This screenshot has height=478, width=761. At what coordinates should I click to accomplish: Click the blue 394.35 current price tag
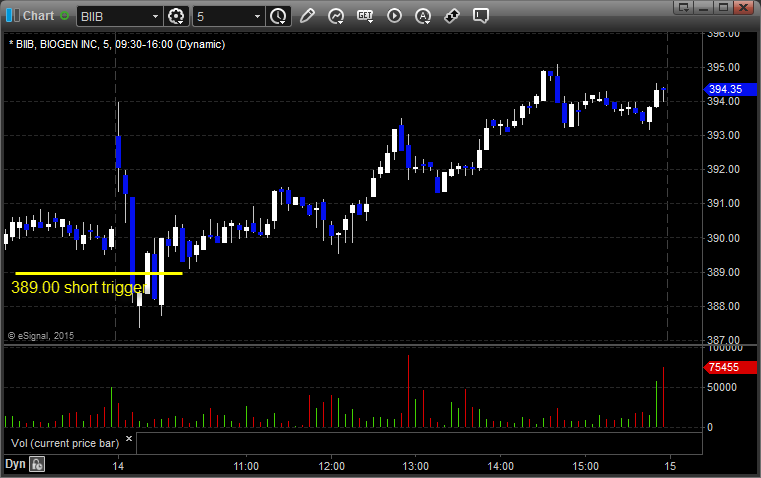(x=730, y=89)
